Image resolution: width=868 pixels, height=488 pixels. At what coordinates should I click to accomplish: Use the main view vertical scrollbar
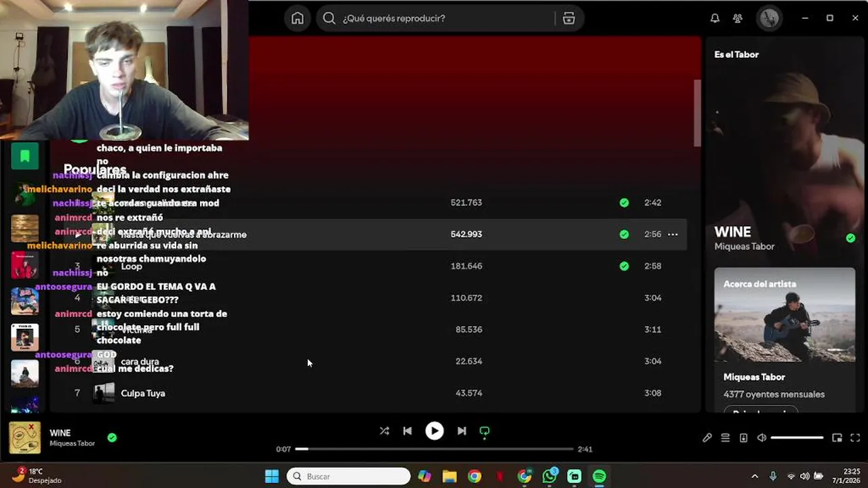click(x=697, y=113)
